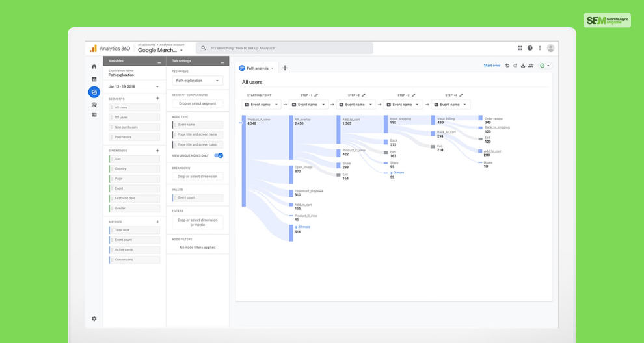The width and height of the screenshot is (644, 343).
Task: Undo the last exploration change
Action: (507, 66)
